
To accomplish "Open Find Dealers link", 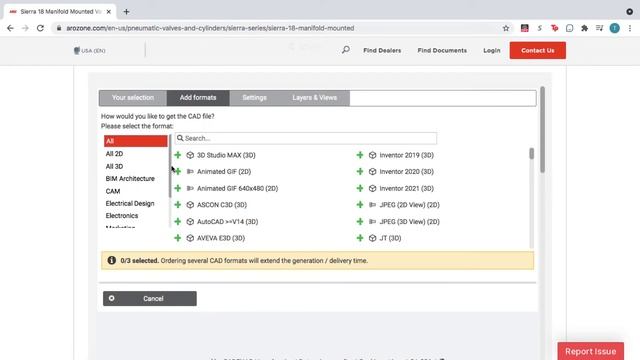I will pos(382,50).
